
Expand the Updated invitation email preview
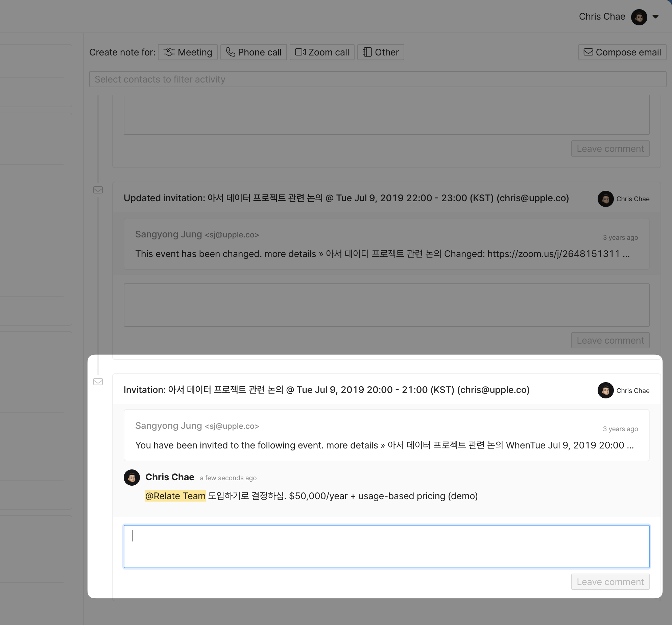(x=386, y=244)
